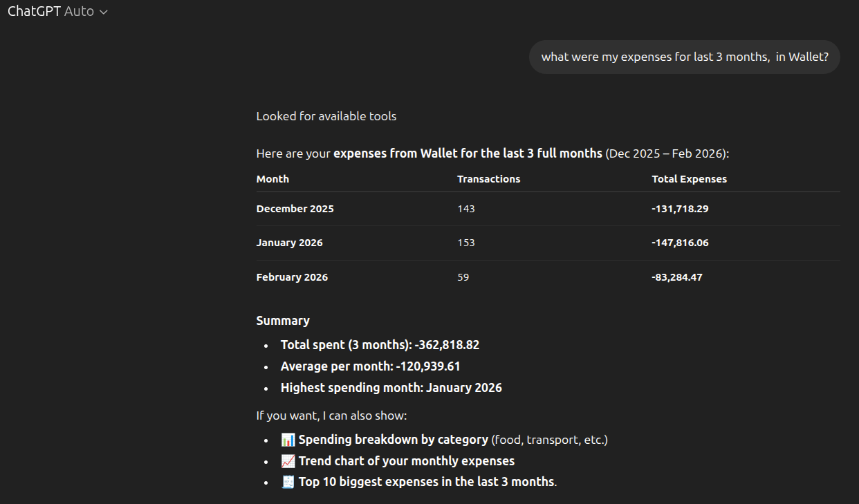The height and width of the screenshot is (504, 859).
Task: Select the December 2025 table row
Action: [295, 208]
